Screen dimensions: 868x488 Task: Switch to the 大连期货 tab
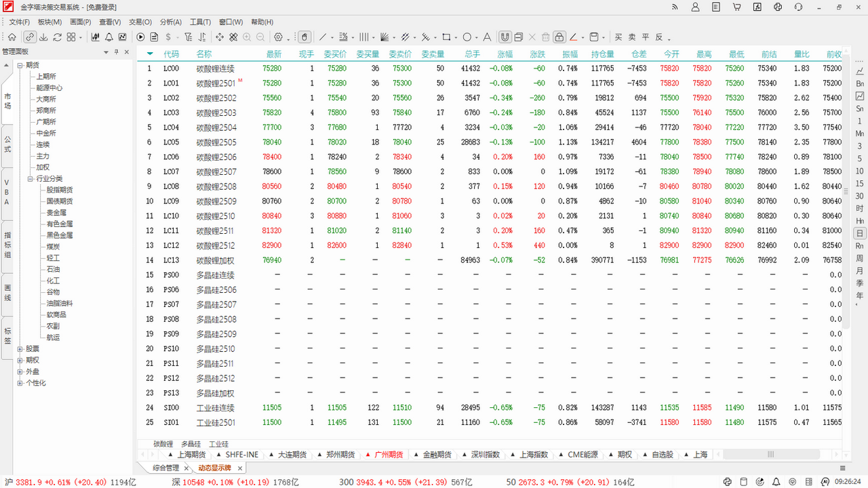click(x=292, y=454)
